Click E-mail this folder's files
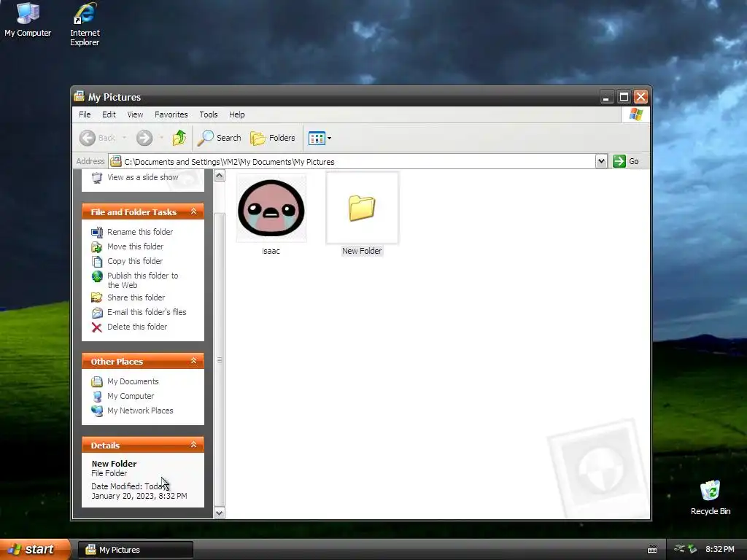 point(147,312)
